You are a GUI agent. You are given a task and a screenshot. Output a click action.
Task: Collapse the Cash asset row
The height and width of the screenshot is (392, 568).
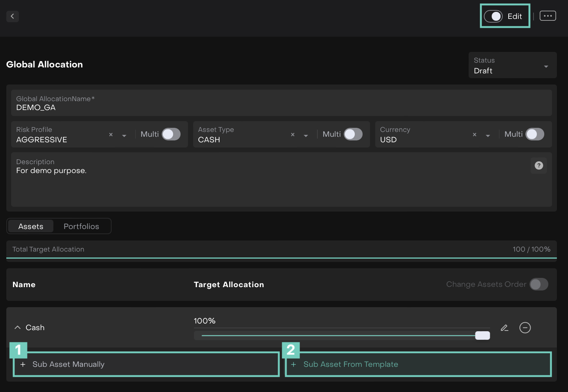click(x=17, y=328)
